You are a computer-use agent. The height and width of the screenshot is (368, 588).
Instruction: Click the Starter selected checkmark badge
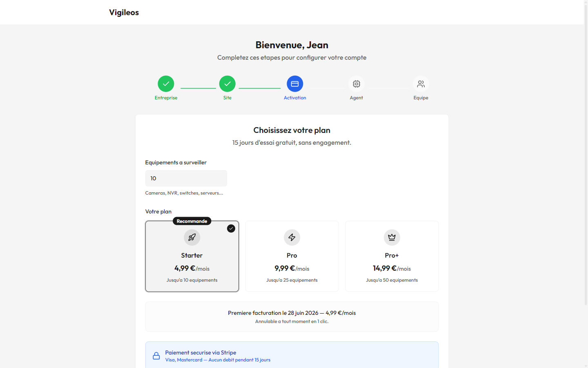(231, 229)
